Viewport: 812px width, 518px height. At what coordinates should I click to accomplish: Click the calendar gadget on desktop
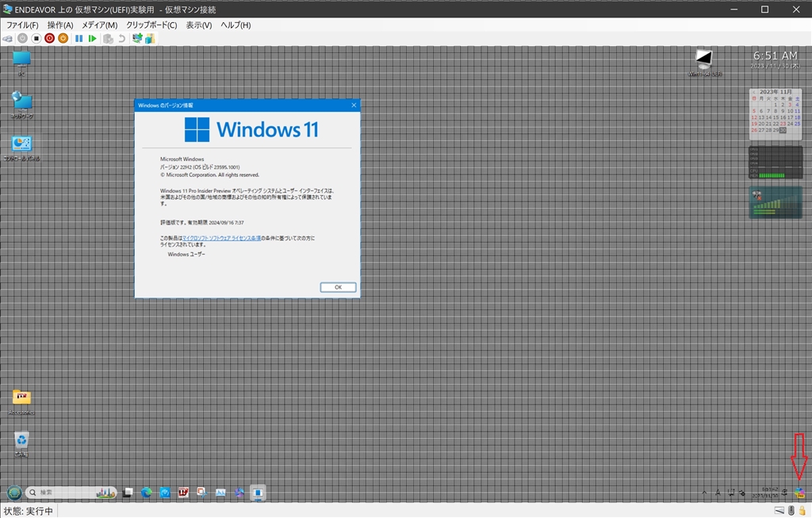tap(776, 114)
